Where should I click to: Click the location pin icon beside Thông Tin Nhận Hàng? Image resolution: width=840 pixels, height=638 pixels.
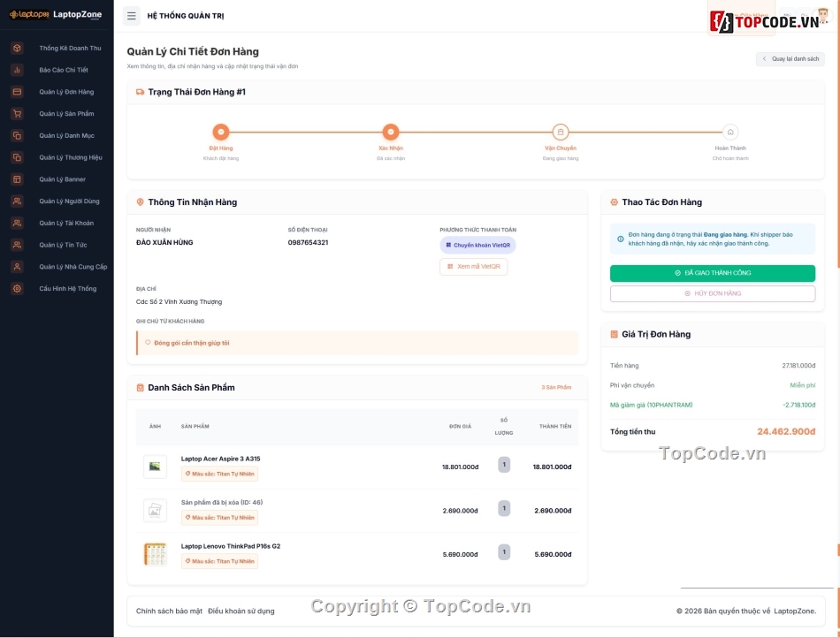(x=141, y=202)
